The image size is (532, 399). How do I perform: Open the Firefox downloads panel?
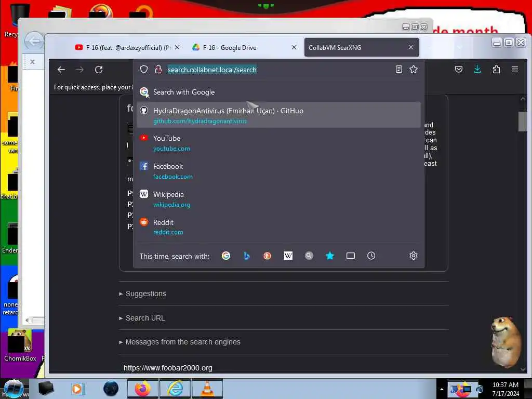click(x=477, y=69)
